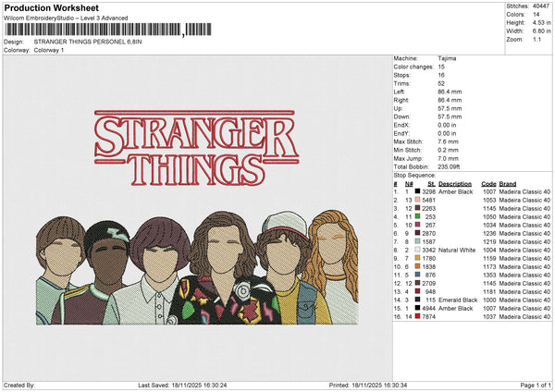Click the Emerald Black description text
Image resolution: width=555 pixels, height=392 pixels.
tap(458, 300)
